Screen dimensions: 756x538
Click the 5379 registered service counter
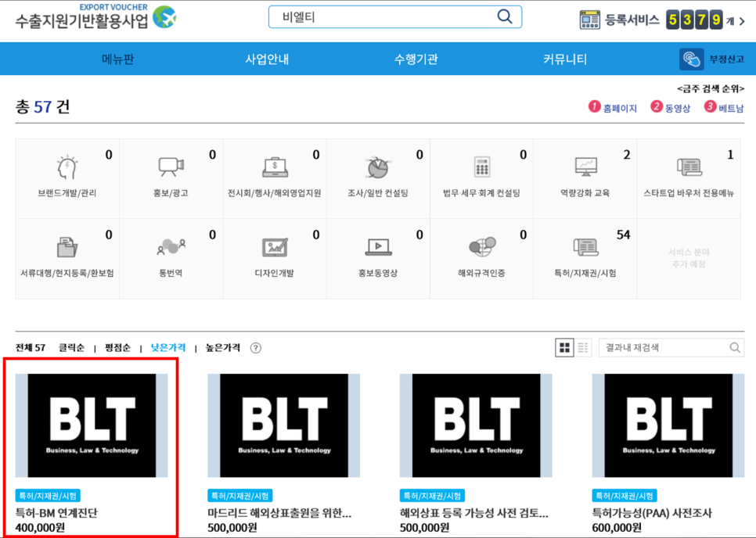pyautogui.click(x=694, y=20)
